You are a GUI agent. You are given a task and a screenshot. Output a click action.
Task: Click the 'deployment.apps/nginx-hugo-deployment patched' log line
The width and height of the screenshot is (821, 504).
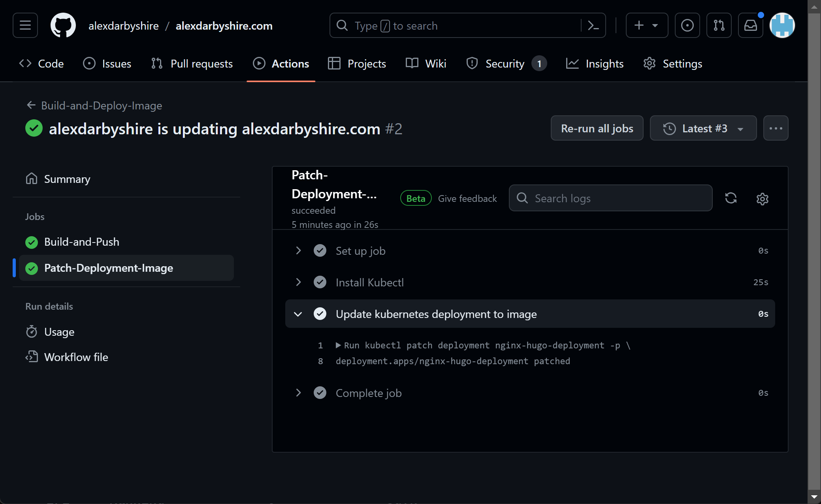point(453,361)
